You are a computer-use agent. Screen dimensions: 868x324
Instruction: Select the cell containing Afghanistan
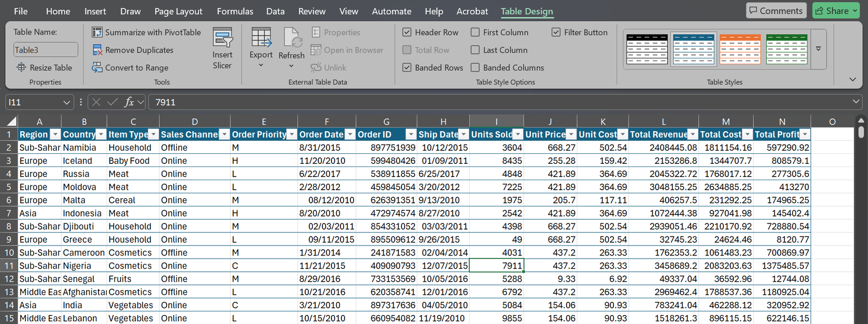pyautogui.click(x=84, y=292)
